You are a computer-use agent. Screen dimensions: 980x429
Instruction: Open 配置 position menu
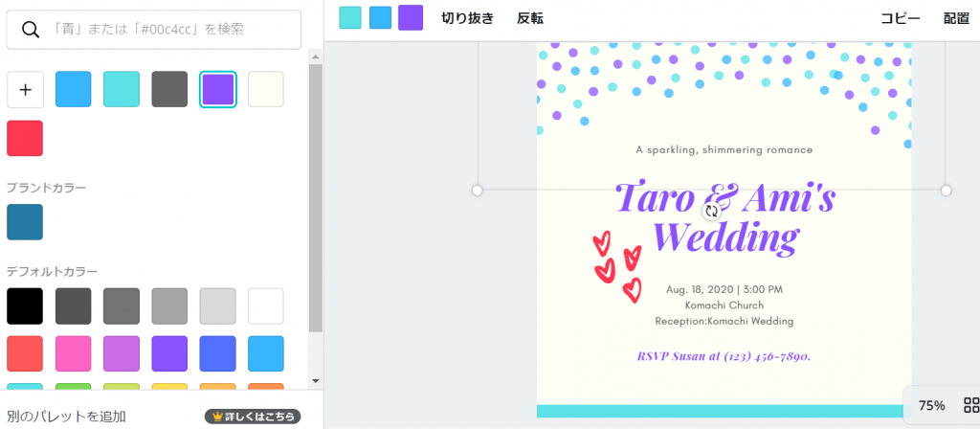pos(956,18)
